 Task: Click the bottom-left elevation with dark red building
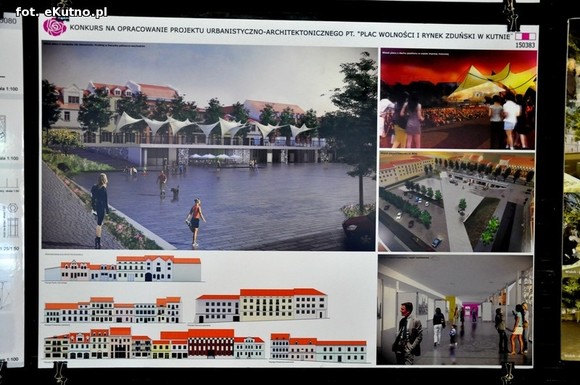[x=154, y=343]
